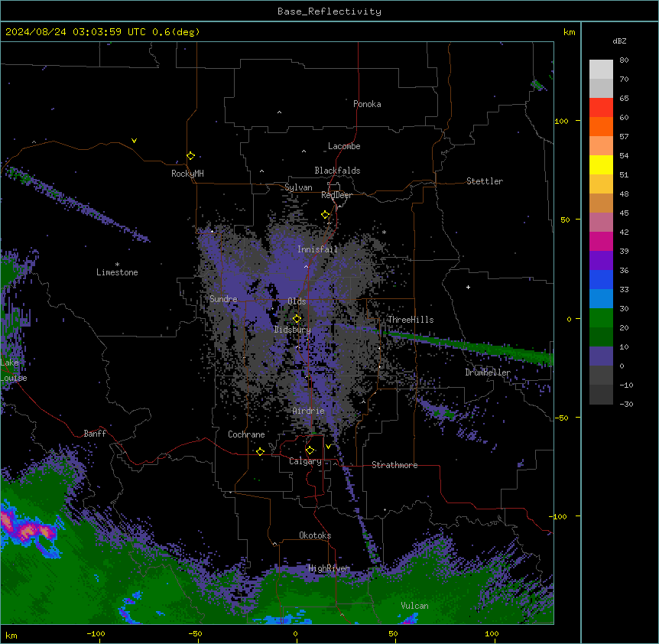Click the Blackfalds city label
Viewport: 659px width, 644px height.
[337, 171]
